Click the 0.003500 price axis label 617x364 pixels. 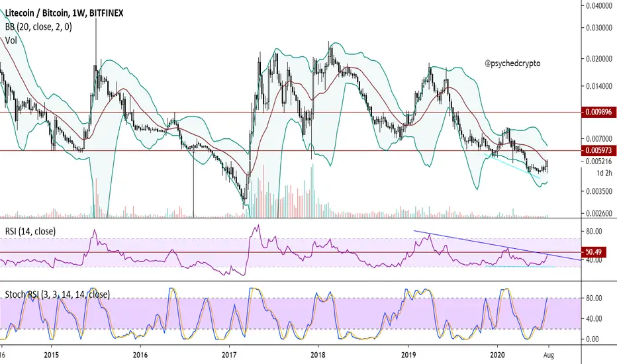[x=598, y=191]
